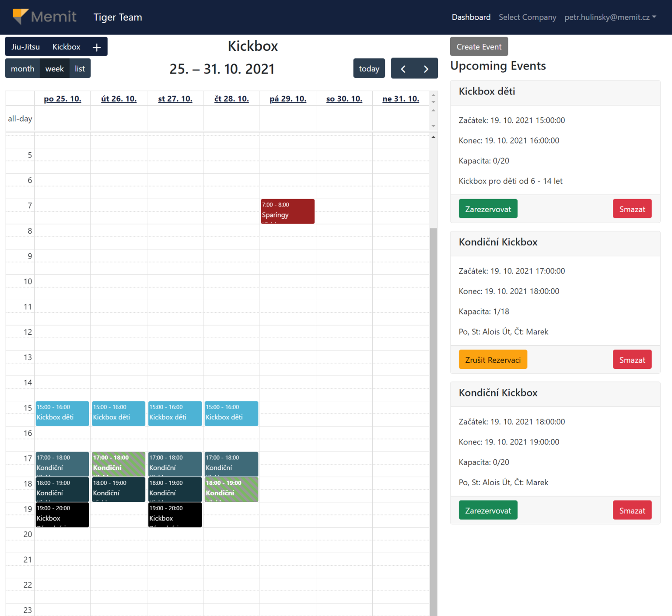Reserve a spot in Kickbox děti event
Viewport: 672px width, 616px height.
point(488,209)
